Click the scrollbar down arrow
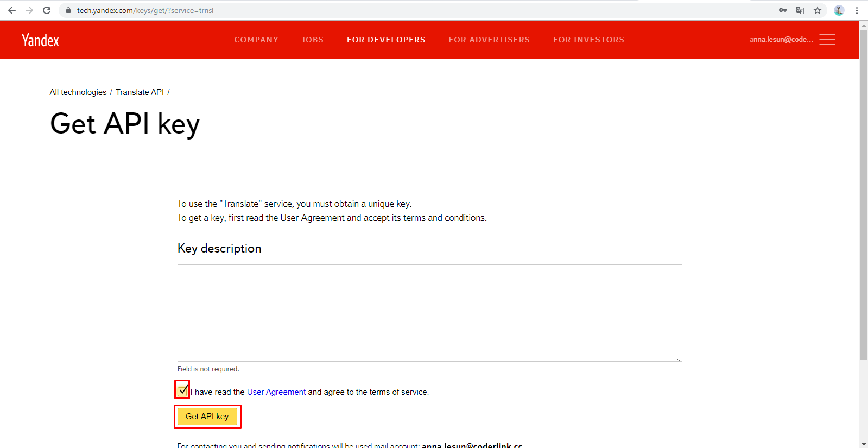The height and width of the screenshot is (448, 868). tap(864, 444)
